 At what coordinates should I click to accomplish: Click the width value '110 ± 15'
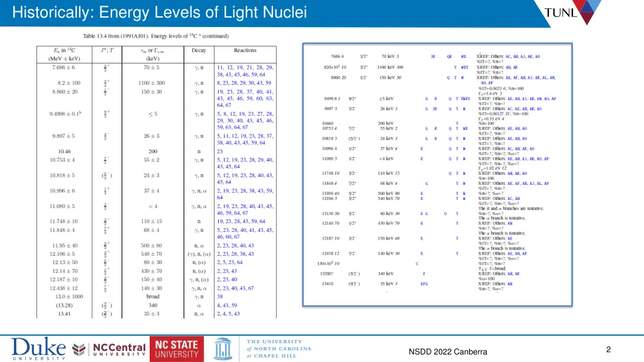pyautogui.click(x=151, y=221)
